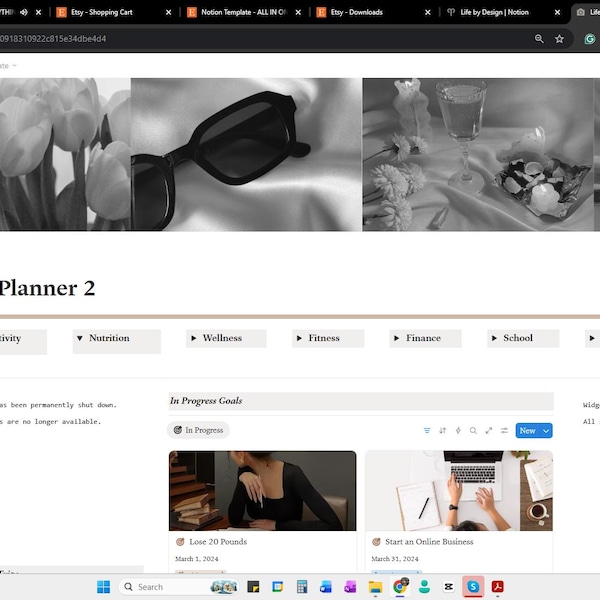Close the Life by Design Notion tab
Image resolution: width=600 pixels, height=600 pixels.
pos(558,12)
